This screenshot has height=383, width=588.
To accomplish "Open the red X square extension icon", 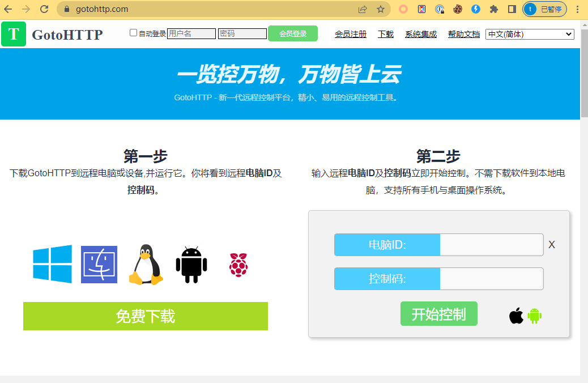I will click(x=421, y=10).
